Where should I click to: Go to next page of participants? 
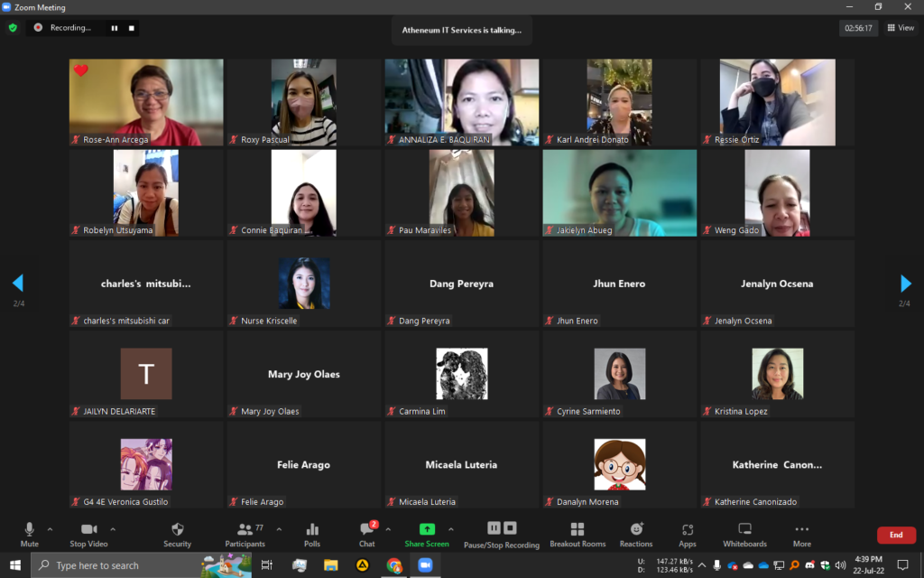coord(906,284)
